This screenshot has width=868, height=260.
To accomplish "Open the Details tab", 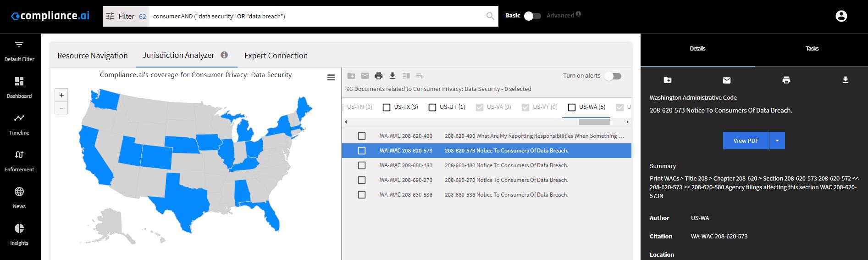I will pyautogui.click(x=697, y=48).
